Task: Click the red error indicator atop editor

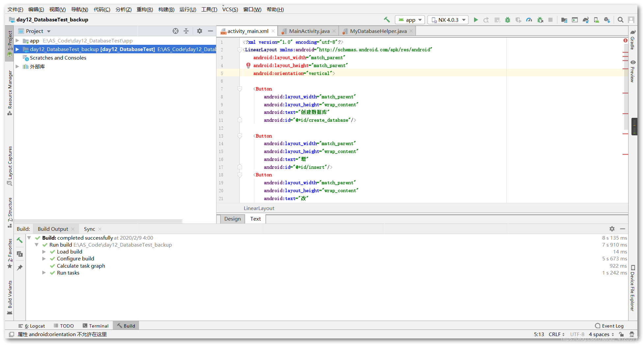Action: (625, 40)
